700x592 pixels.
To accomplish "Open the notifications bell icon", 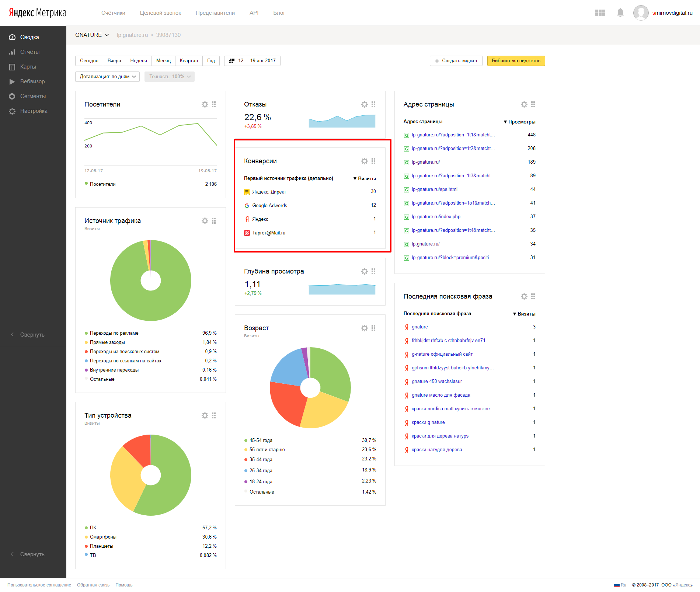I will 620,13.
